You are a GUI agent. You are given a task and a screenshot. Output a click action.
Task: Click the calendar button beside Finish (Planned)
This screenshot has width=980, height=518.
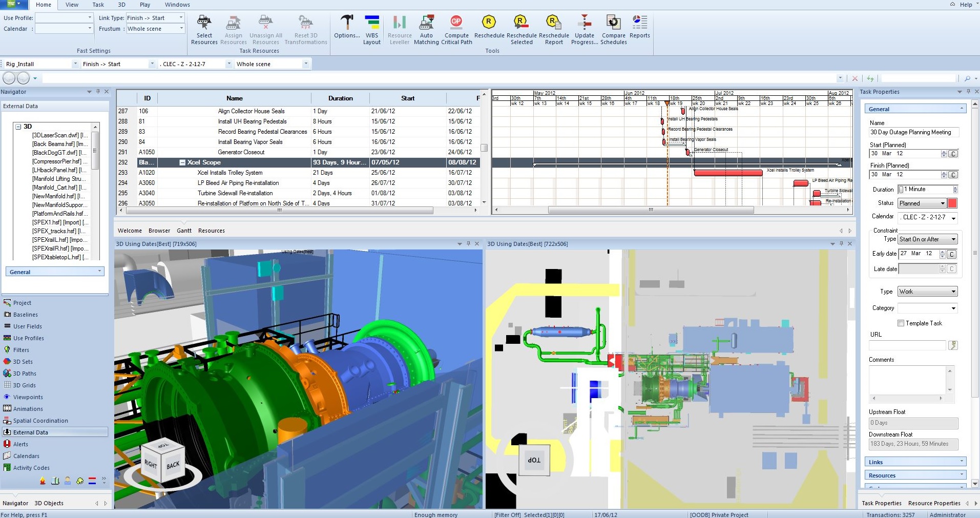pyautogui.click(x=953, y=175)
